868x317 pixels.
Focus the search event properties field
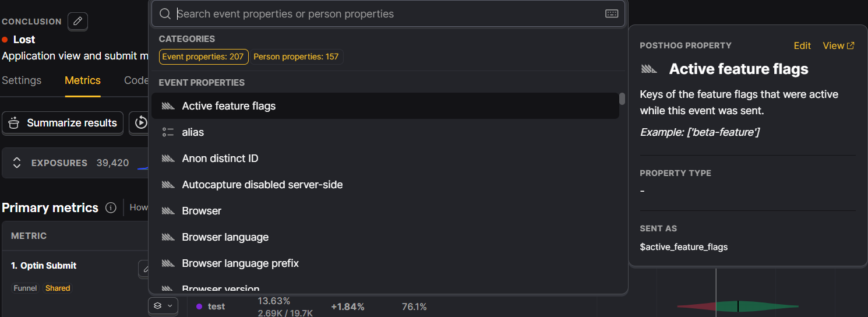[x=384, y=14]
